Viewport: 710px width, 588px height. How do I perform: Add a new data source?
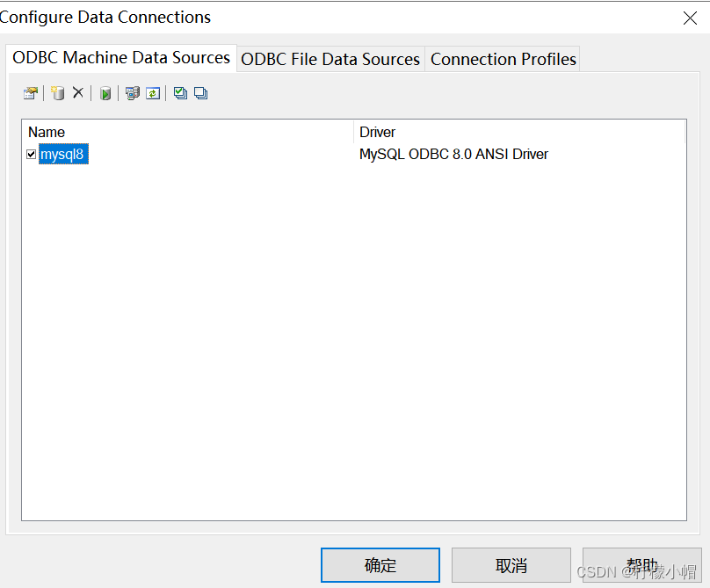57,93
